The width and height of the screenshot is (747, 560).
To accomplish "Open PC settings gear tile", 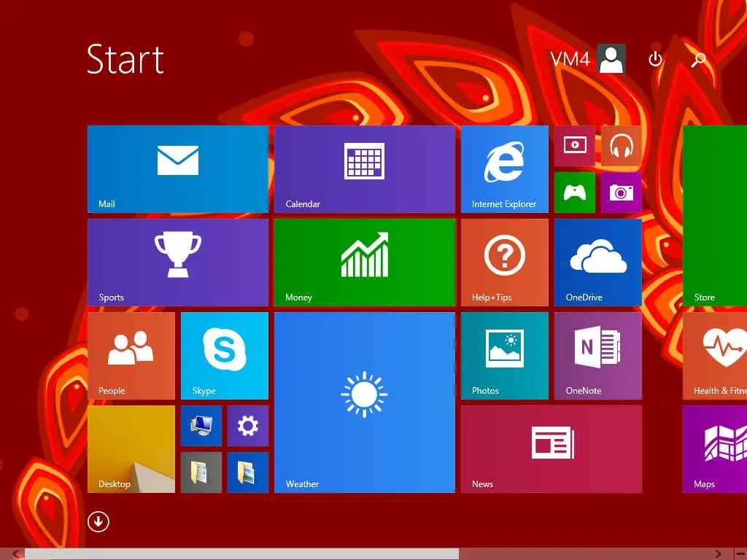I will click(248, 426).
